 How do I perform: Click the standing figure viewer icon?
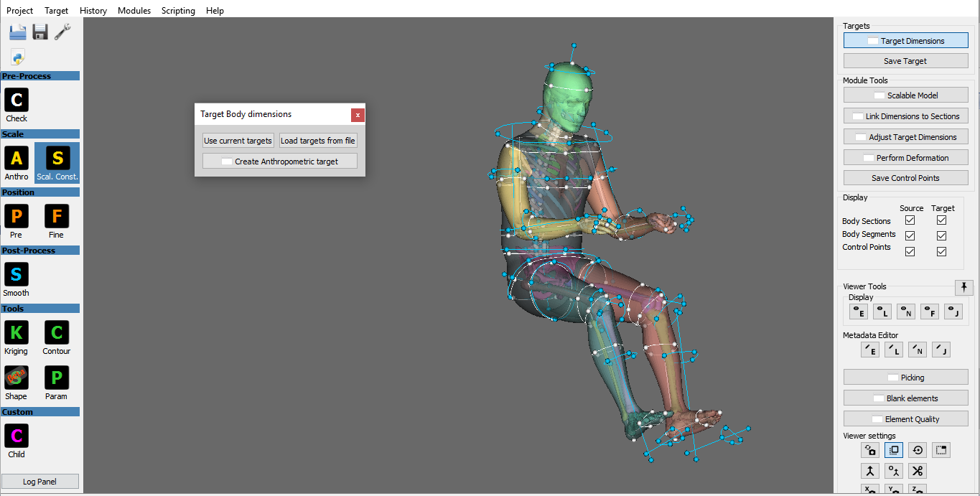(x=870, y=471)
